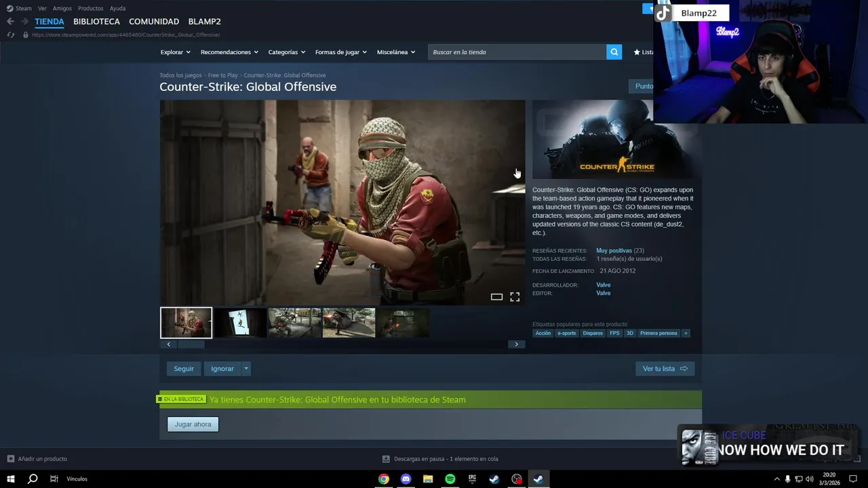Click thumbnail strip right scroll arrow
Screen dimensions: 868x488
516,344
